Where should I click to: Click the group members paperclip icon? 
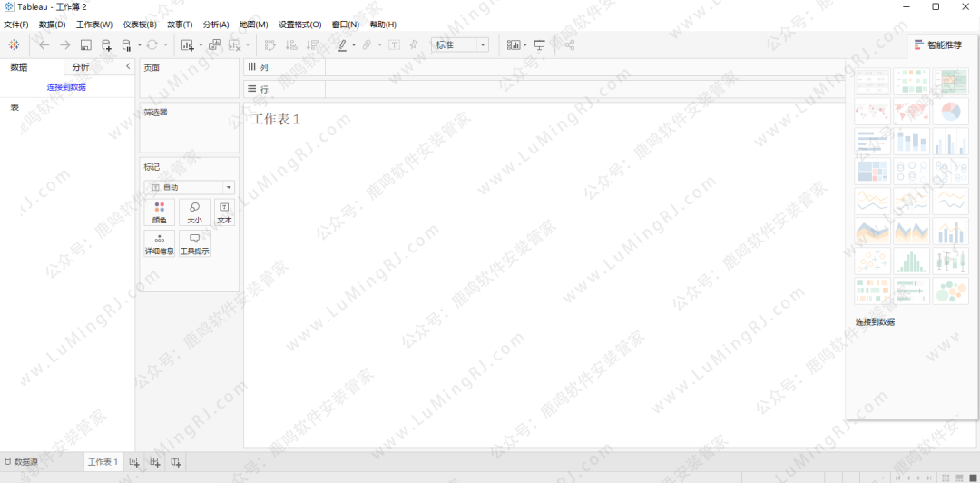coord(367,45)
